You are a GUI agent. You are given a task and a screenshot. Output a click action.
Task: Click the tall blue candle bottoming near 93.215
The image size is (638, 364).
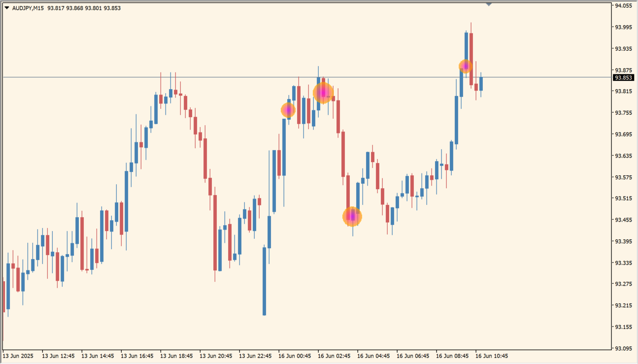(x=265, y=281)
